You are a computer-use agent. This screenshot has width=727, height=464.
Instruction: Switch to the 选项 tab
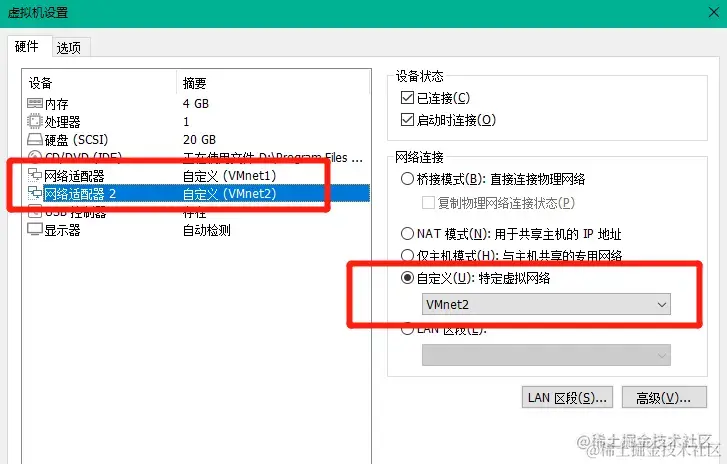pos(69,48)
